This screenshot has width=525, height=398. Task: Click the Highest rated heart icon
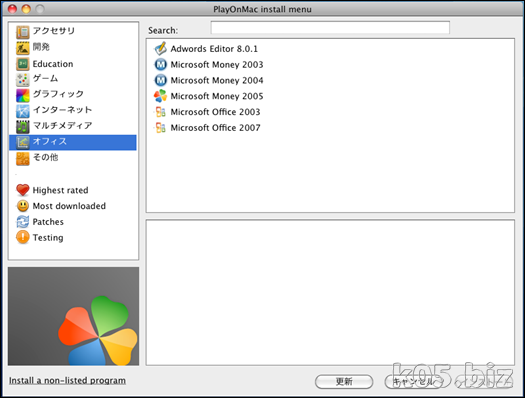23,190
